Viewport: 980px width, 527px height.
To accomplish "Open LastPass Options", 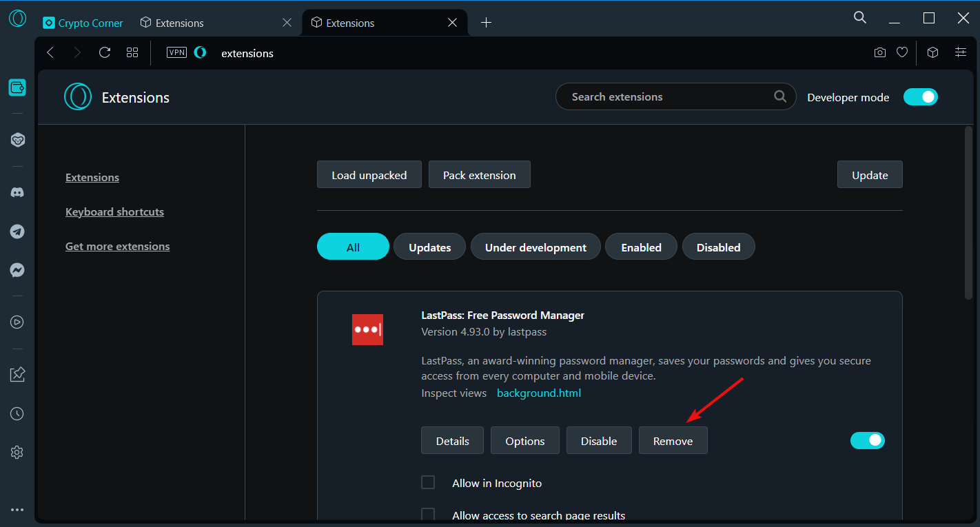I will tap(525, 440).
